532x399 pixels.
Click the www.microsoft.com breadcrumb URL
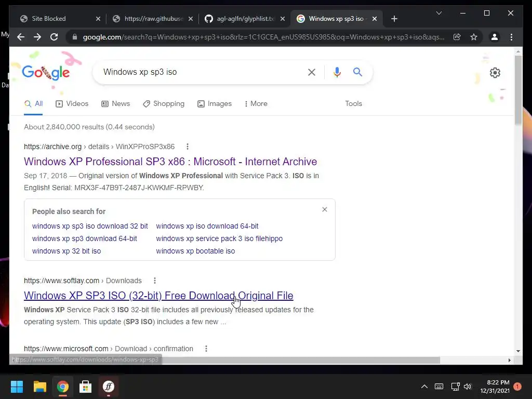click(x=108, y=349)
